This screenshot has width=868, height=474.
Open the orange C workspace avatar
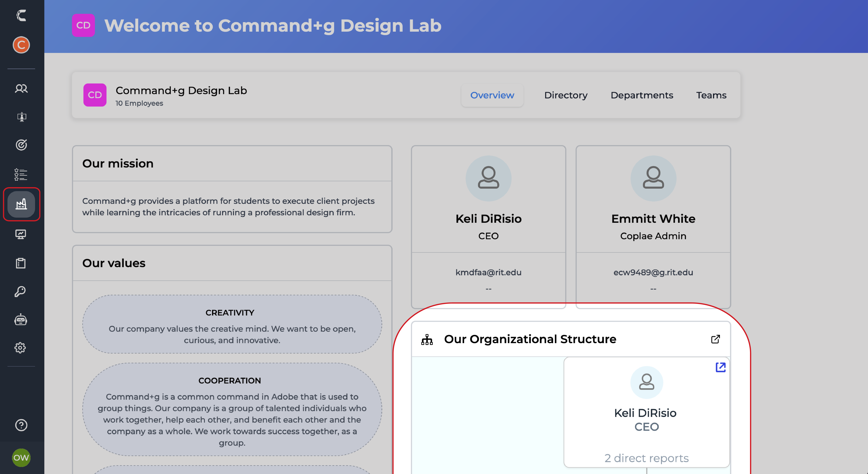coord(21,45)
